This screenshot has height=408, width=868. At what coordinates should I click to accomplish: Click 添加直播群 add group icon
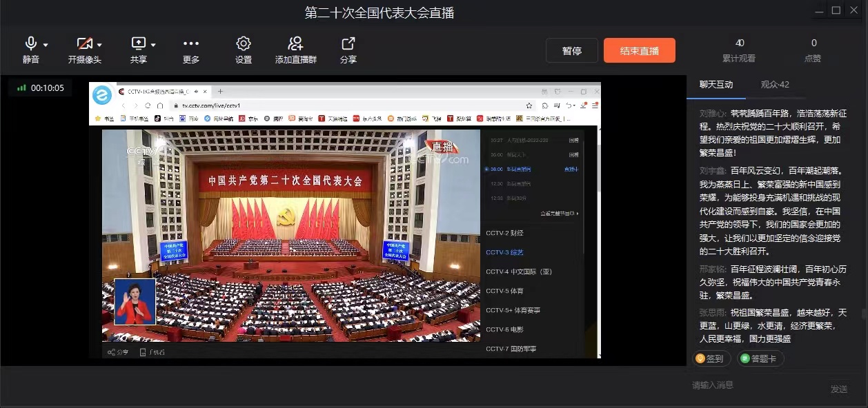click(296, 43)
